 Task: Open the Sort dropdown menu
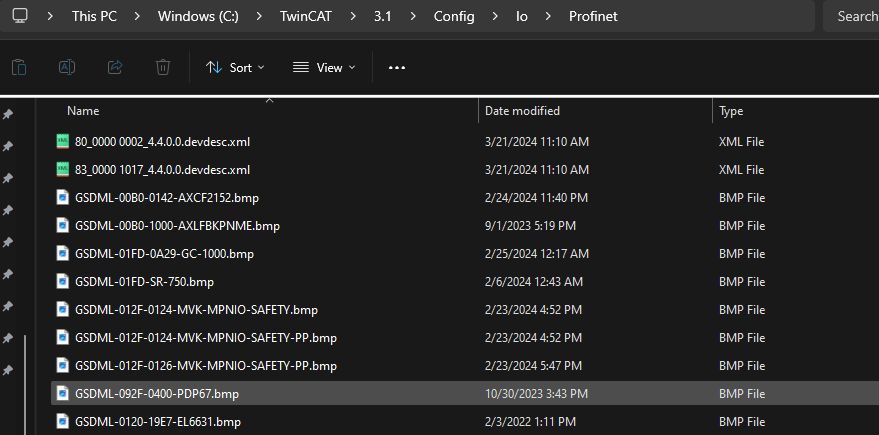[x=235, y=68]
